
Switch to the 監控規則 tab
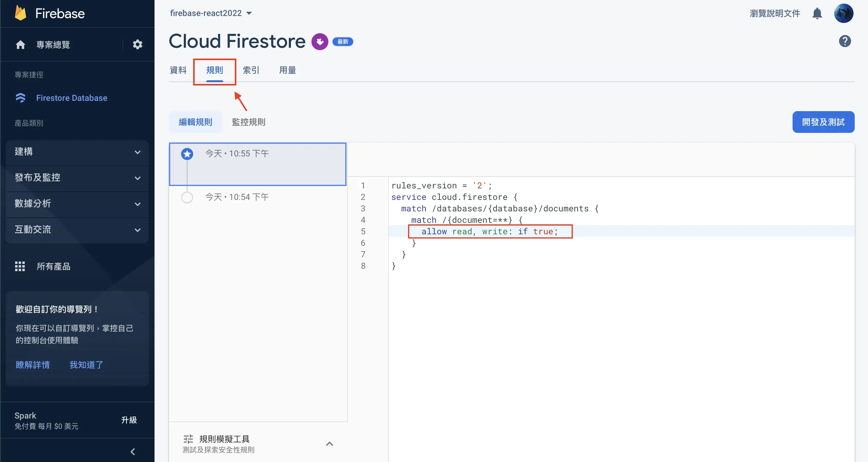pos(249,122)
